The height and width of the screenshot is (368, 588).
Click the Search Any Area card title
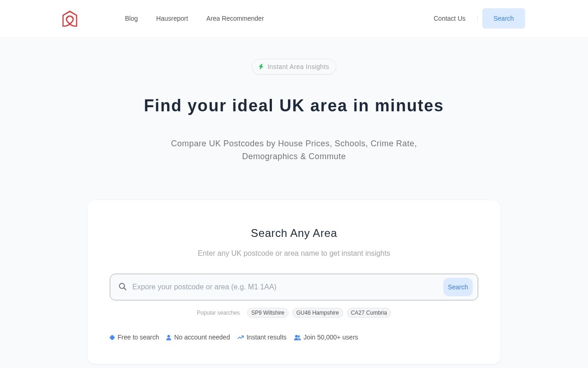(294, 233)
